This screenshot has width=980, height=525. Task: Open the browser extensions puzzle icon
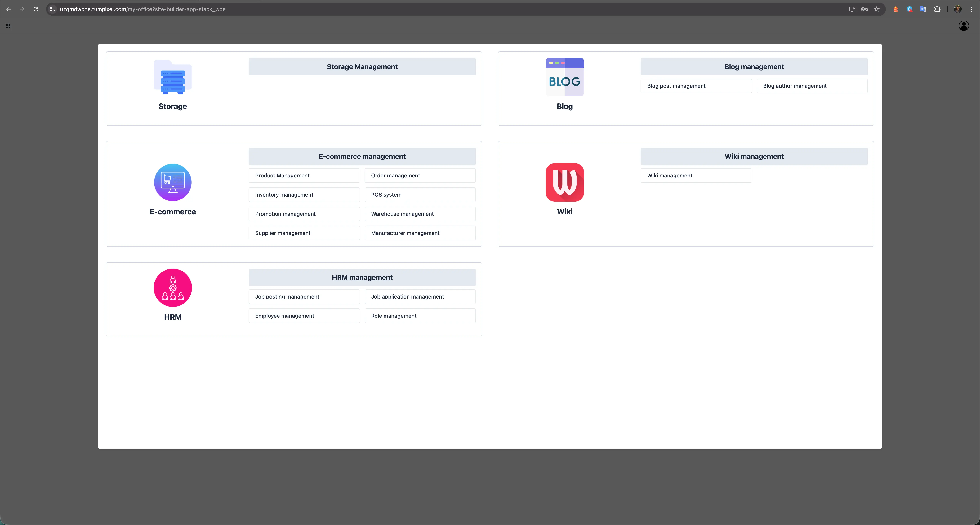click(938, 9)
